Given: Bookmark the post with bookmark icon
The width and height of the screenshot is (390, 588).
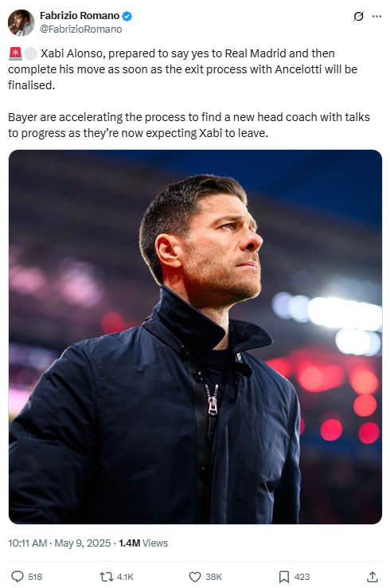Looking at the screenshot, I should [284, 576].
